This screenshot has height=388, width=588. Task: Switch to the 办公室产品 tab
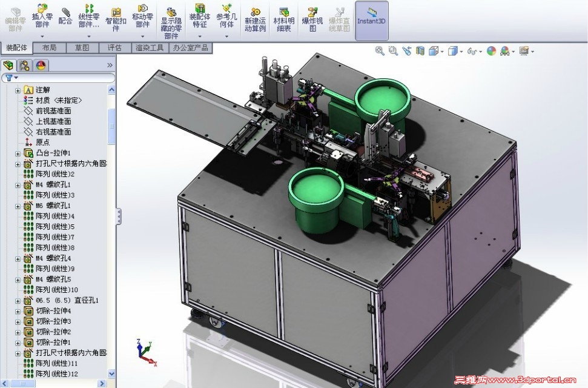tap(191, 48)
